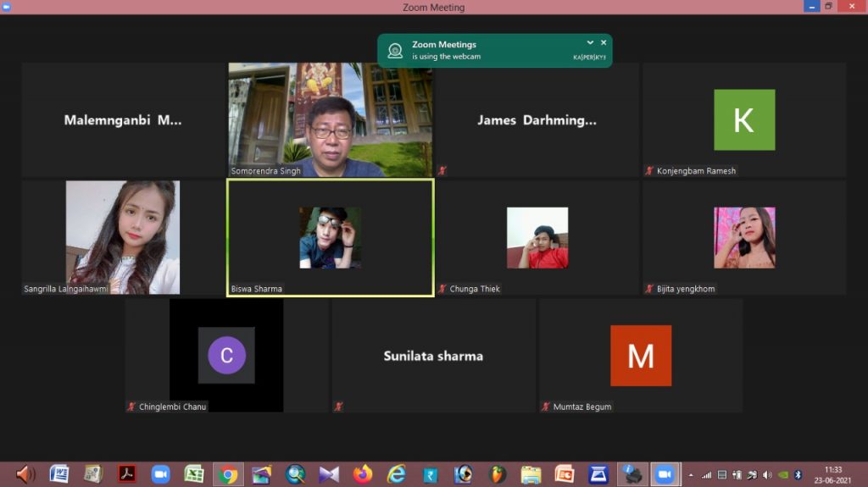
Task: Click muted mic icon beside Chinglembi Chanu
Action: 131,407
